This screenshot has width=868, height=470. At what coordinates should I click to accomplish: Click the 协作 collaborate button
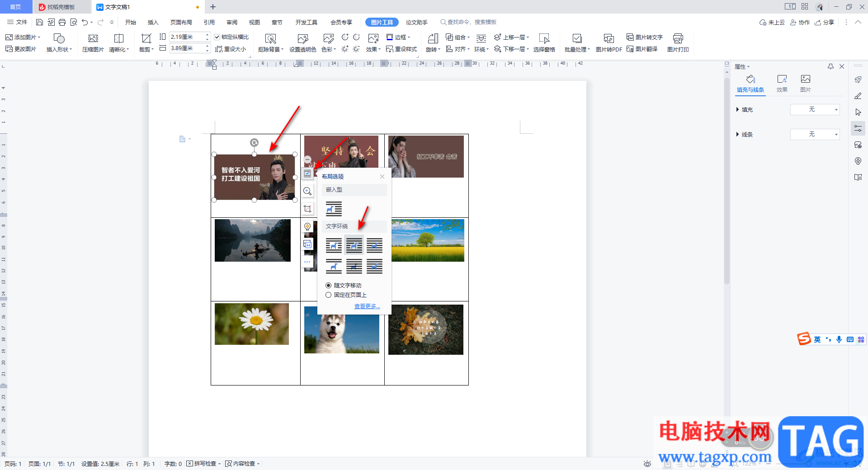800,22
